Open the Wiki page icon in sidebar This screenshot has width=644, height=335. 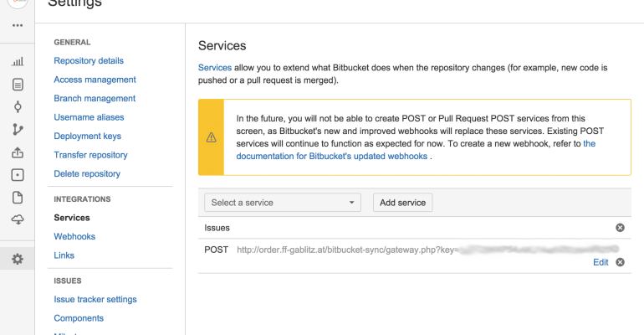click(x=18, y=198)
